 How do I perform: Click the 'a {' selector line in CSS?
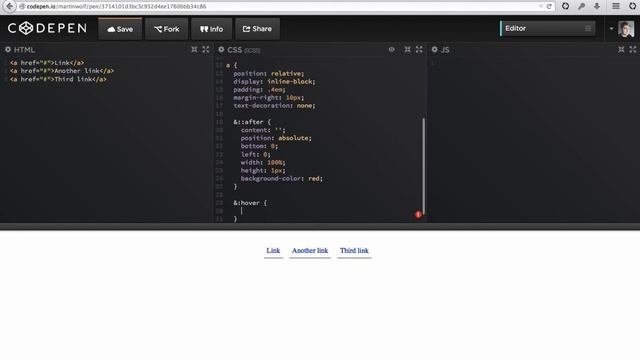pyautogui.click(x=231, y=65)
